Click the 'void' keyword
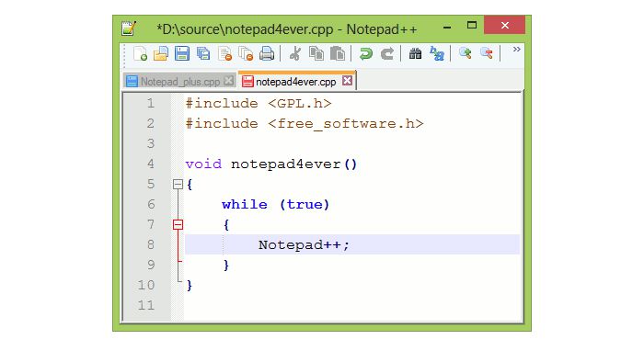The height and width of the screenshot is (362, 644). (203, 164)
